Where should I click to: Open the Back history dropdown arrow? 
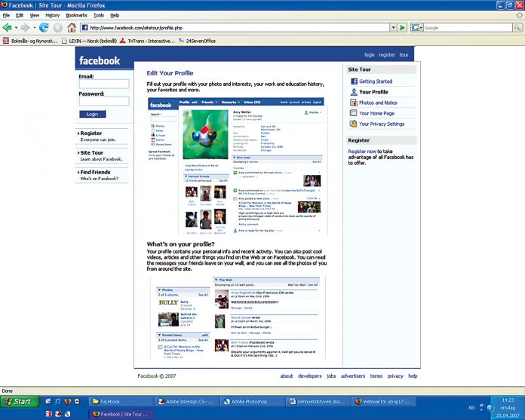coord(16,28)
